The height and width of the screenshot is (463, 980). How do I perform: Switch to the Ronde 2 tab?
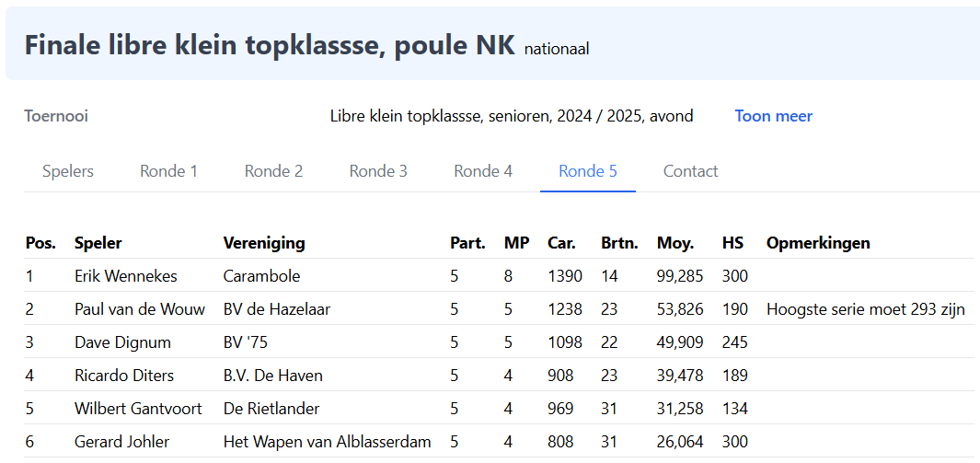tap(273, 171)
